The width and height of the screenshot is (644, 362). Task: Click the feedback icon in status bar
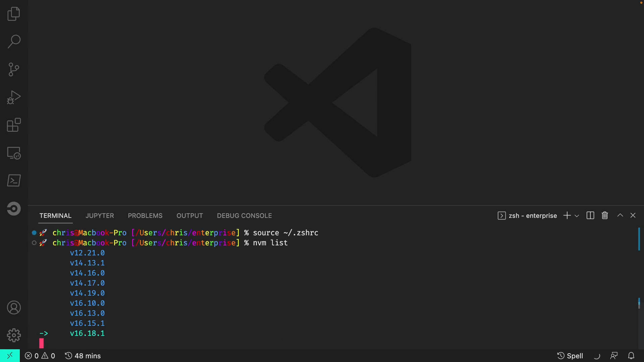click(x=614, y=356)
